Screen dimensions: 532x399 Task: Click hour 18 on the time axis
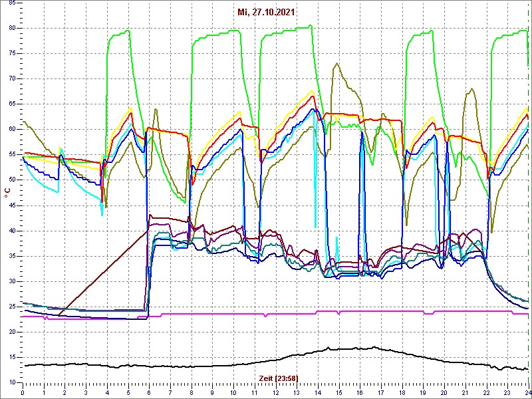pos(402,391)
